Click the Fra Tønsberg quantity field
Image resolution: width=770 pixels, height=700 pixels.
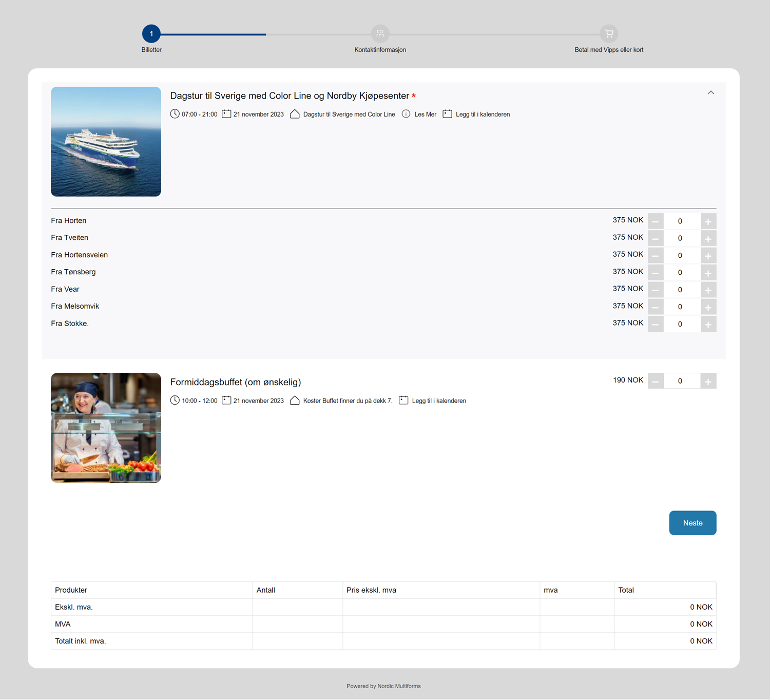682,273
